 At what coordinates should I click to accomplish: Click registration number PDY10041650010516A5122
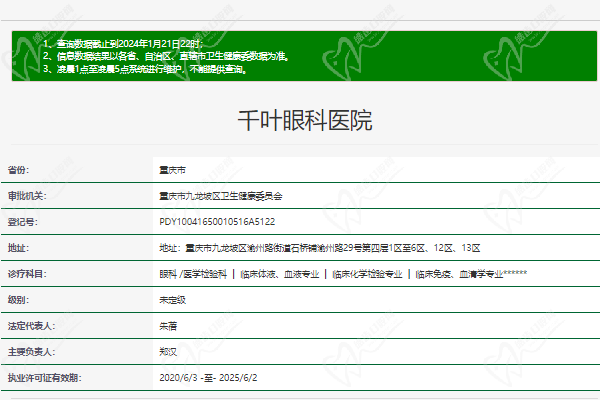coord(217,222)
